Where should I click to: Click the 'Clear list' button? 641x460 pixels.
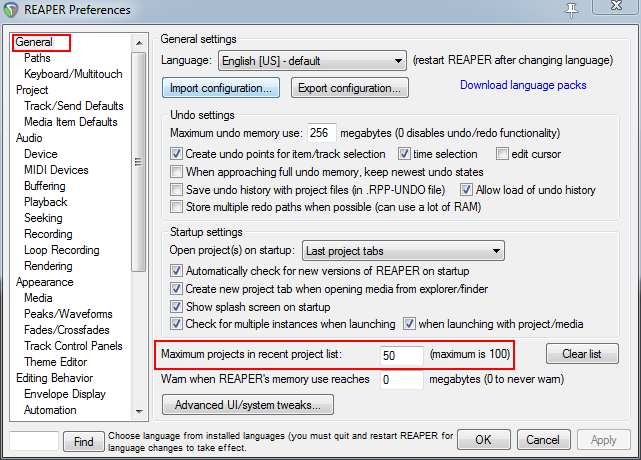[x=582, y=354]
